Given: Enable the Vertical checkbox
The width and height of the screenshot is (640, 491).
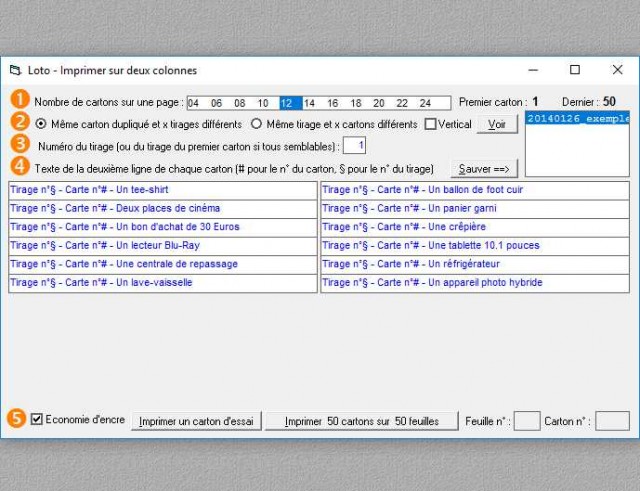Looking at the screenshot, I should (430, 125).
